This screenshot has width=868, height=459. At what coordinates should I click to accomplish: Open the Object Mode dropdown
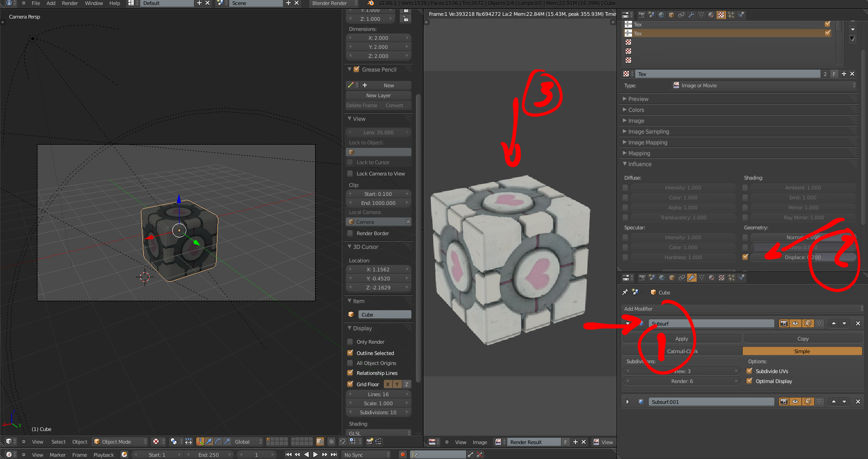coord(120,441)
